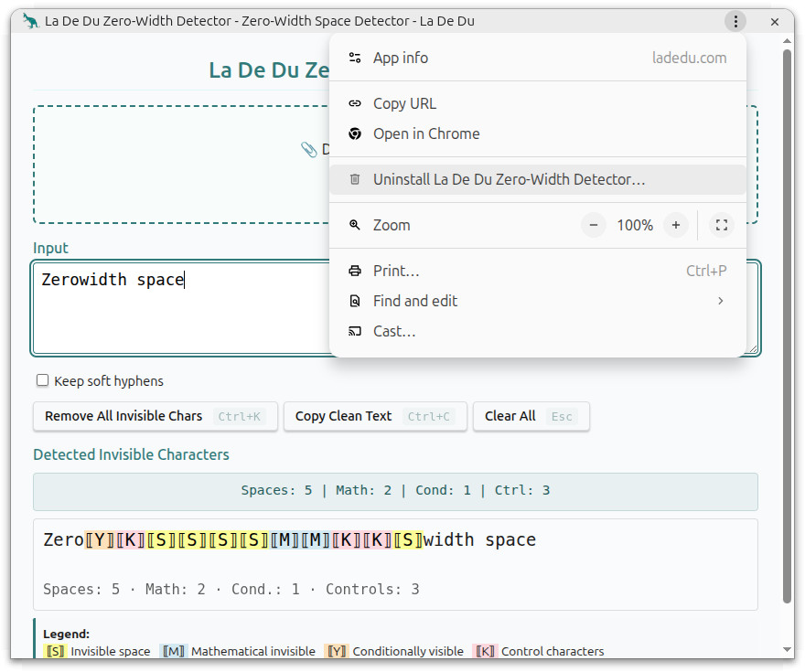Click the kangaroo app icon in title bar

click(x=31, y=22)
